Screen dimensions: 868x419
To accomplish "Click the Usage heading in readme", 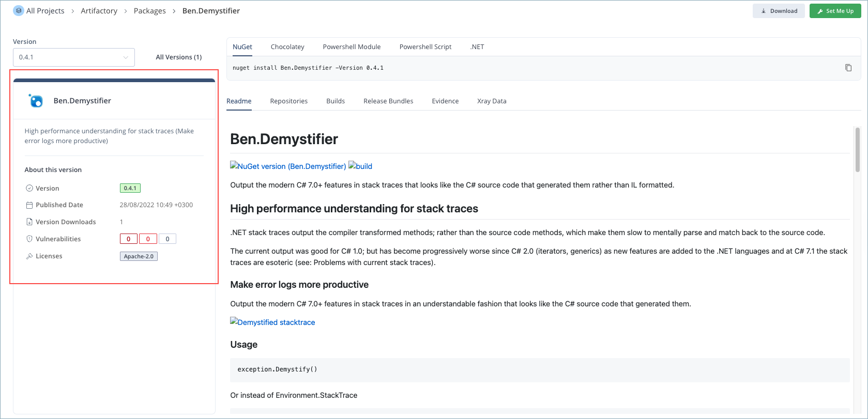I will (x=243, y=345).
